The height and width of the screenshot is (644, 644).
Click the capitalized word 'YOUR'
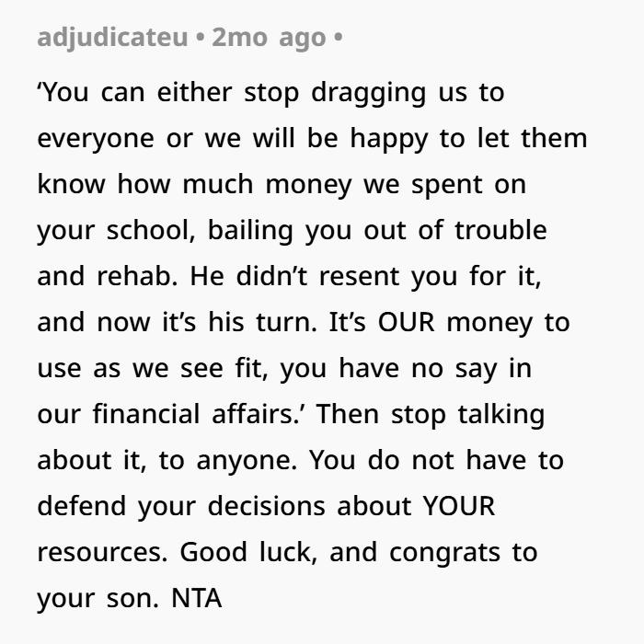pyautogui.click(x=459, y=506)
